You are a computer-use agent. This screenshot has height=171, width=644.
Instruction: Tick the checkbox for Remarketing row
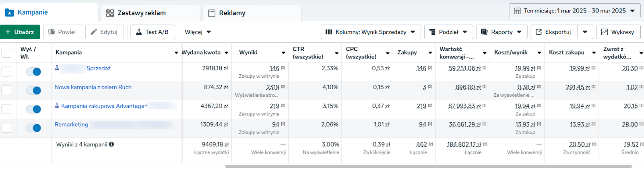pyautogui.click(x=6, y=128)
